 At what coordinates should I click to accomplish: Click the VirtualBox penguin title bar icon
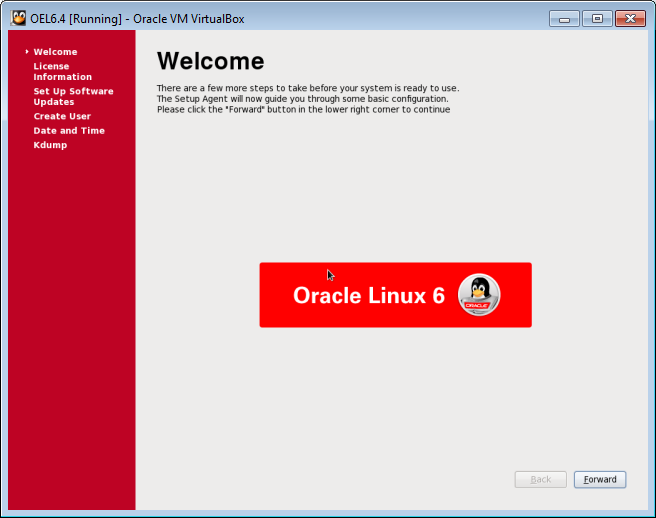(x=18, y=18)
